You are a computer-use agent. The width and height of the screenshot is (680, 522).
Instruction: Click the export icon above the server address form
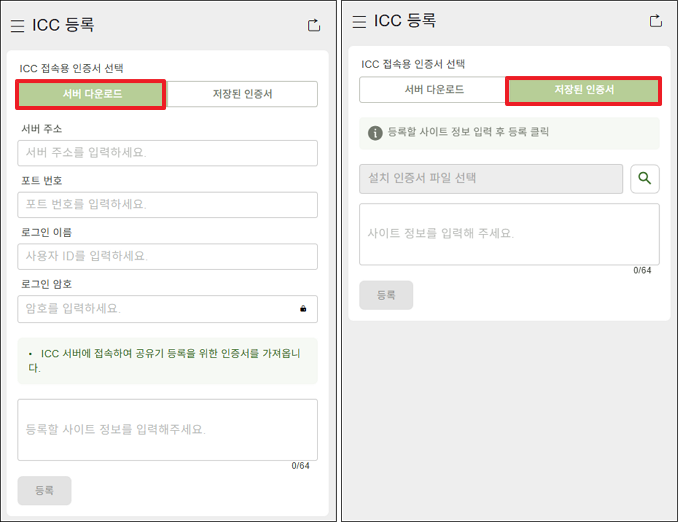[x=314, y=26]
